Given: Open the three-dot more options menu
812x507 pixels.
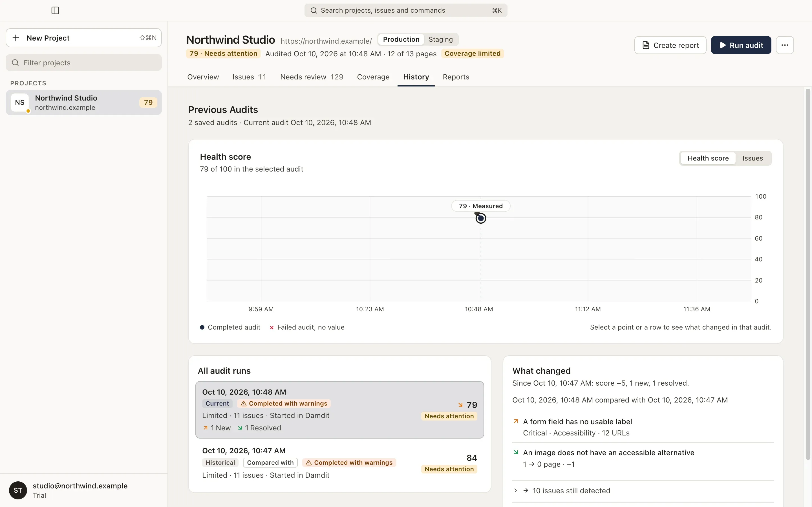Looking at the screenshot, I should [784, 45].
